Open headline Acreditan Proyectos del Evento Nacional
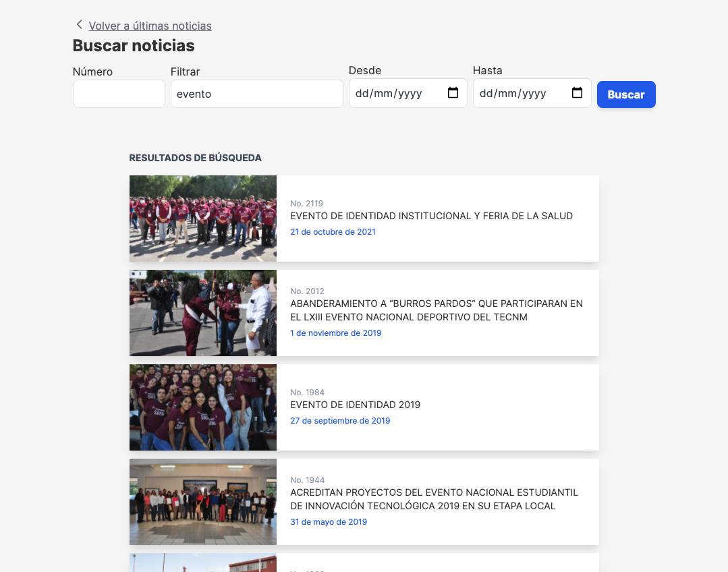The image size is (728, 572). pyautogui.click(x=434, y=499)
